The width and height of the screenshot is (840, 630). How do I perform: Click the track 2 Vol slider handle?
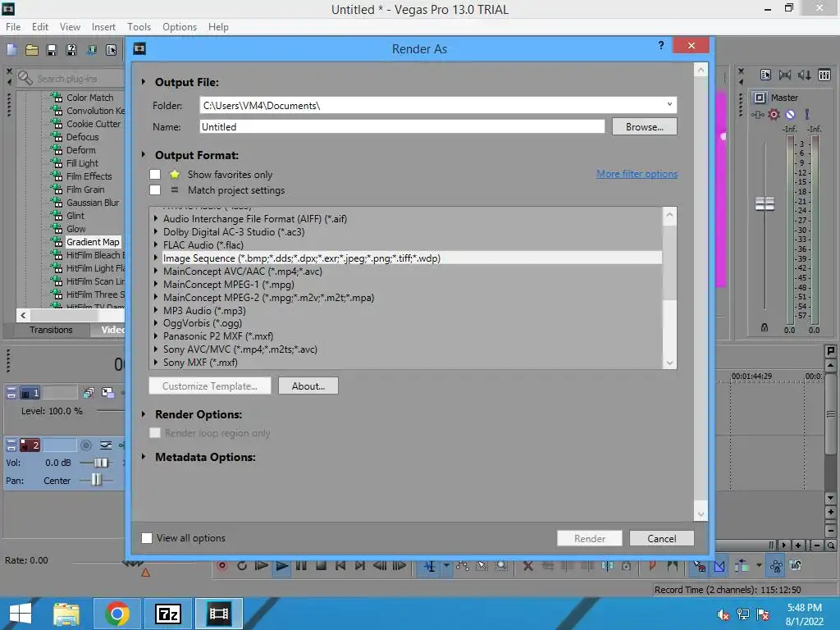(x=100, y=463)
